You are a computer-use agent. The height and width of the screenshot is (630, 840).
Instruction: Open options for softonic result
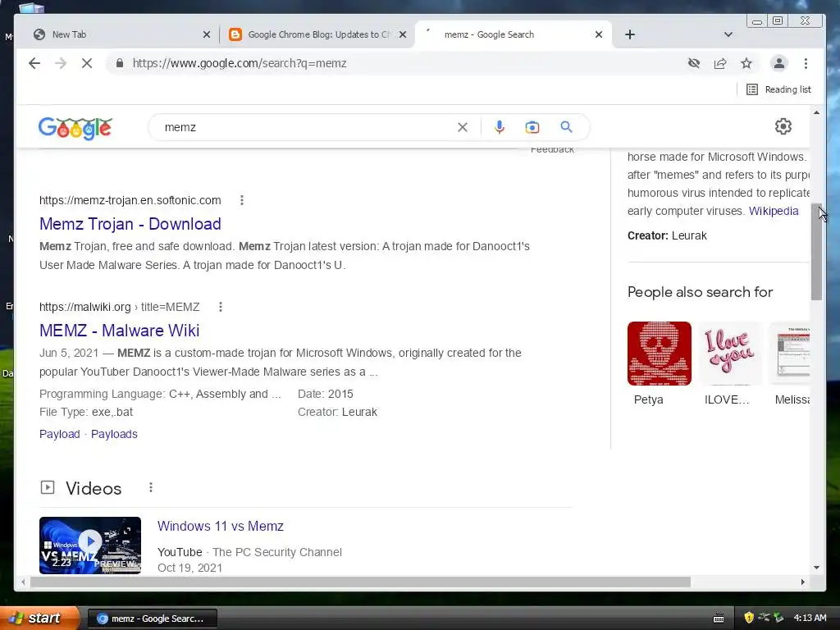(x=242, y=200)
